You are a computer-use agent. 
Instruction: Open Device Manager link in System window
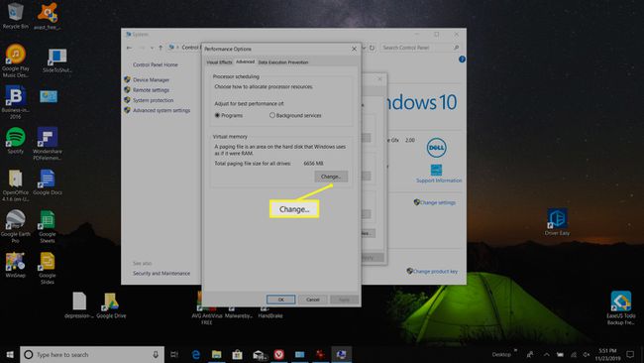[151, 79]
